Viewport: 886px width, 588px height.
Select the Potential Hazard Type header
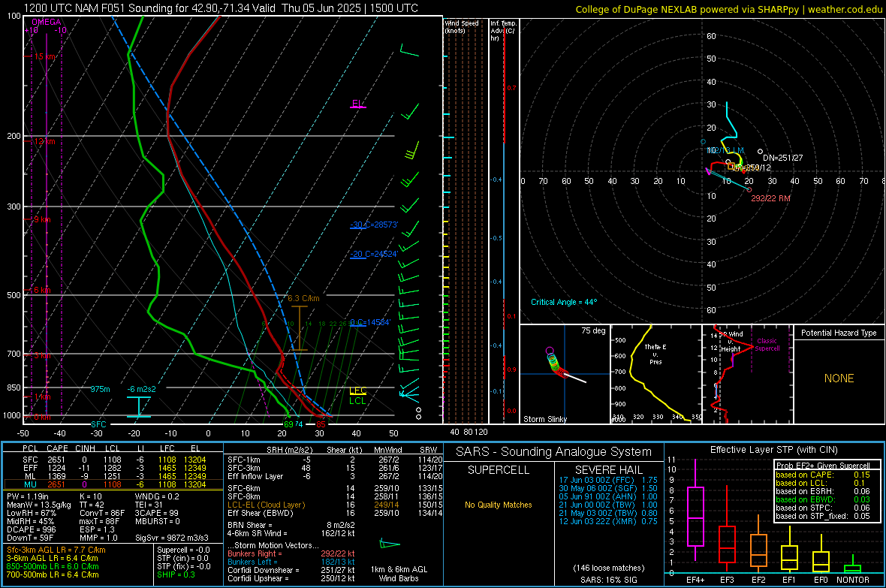[839, 333]
